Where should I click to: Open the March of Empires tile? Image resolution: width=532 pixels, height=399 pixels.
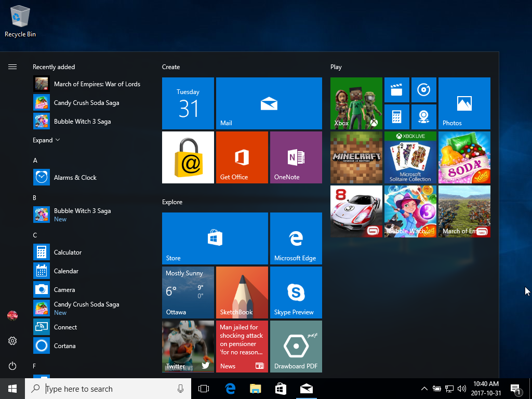(x=464, y=211)
